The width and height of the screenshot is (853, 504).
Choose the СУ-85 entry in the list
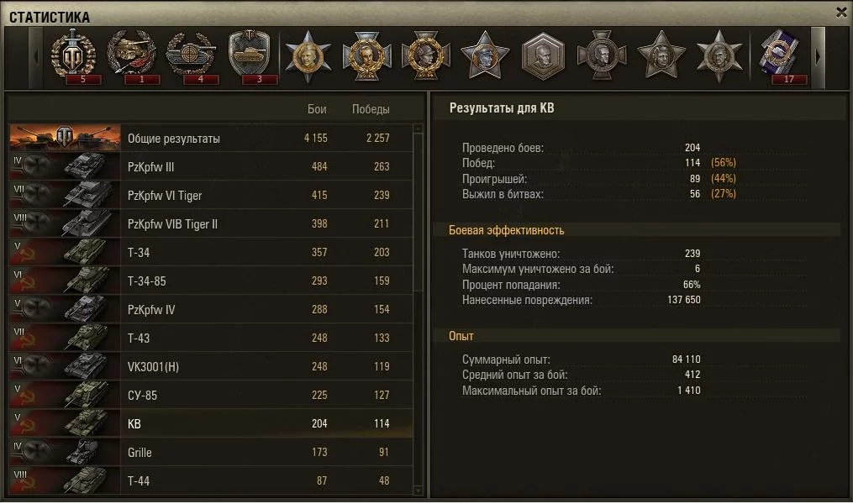[x=211, y=395]
